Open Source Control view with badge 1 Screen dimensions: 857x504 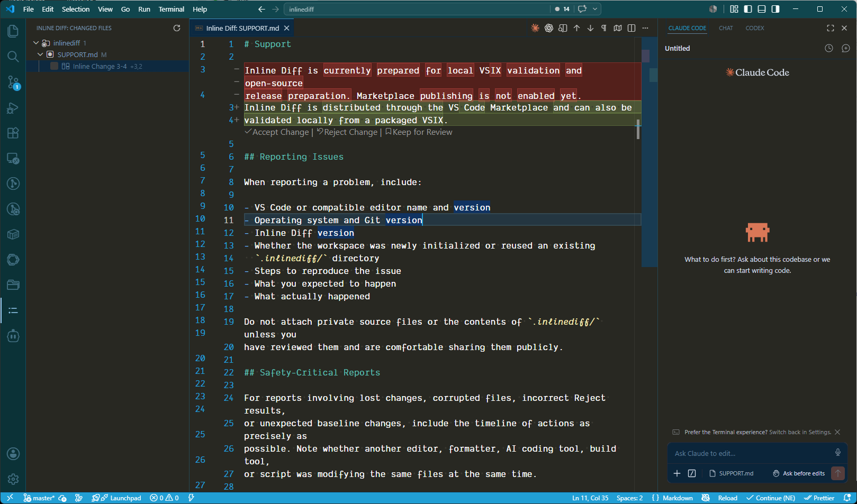pos(13,82)
